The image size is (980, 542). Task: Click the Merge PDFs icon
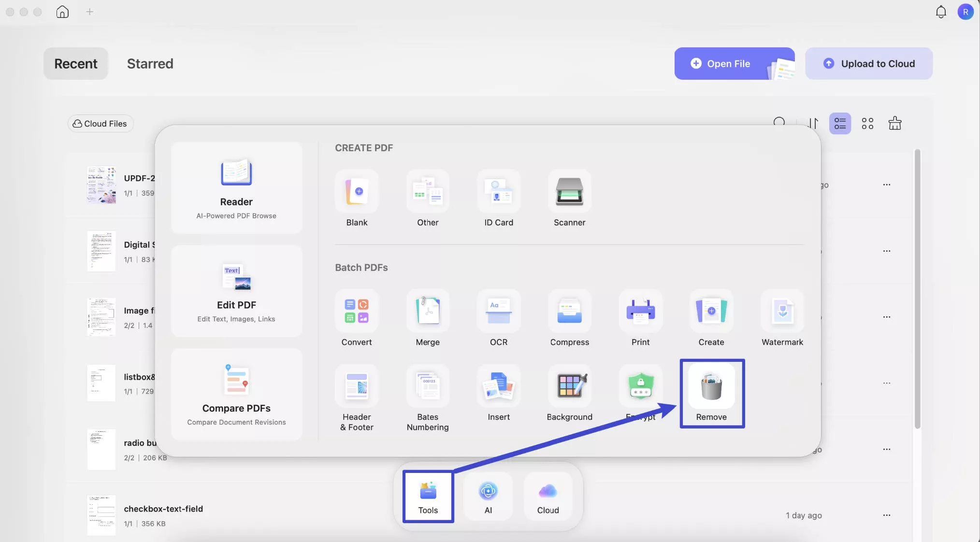(428, 312)
